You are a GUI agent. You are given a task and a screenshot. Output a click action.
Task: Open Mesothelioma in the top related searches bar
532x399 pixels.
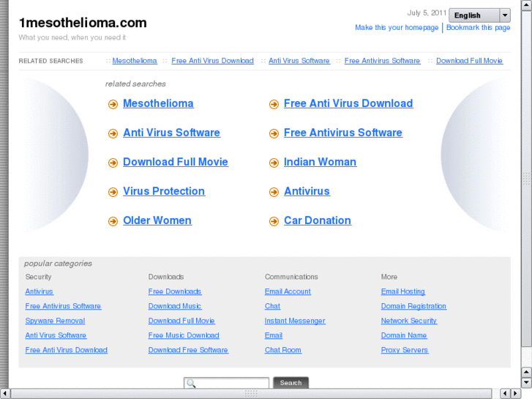point(135,61)
